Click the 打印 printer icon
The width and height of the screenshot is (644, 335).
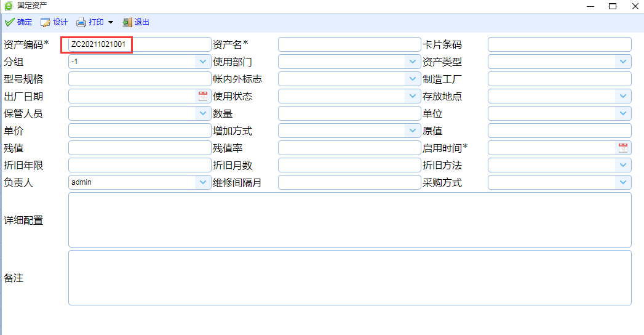81,22
